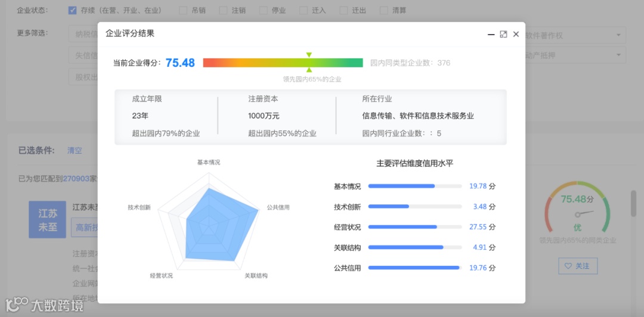This screenshot has height=317, width=644.
Task: Check the 迁入 checkbox
Action: [x=304, y=10]
